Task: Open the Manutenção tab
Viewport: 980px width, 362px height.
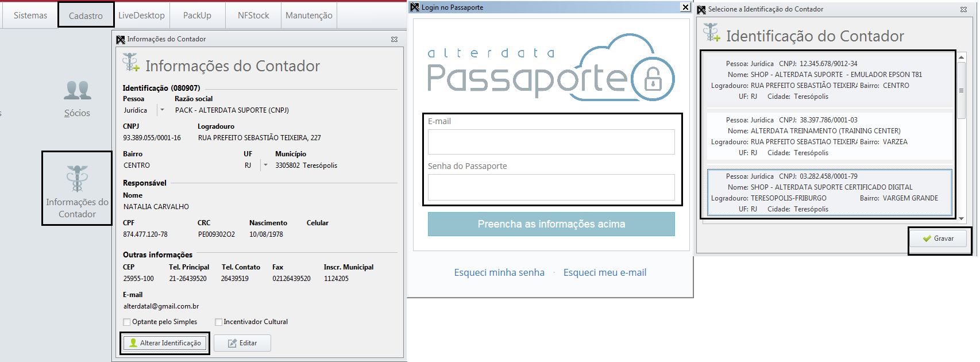Action: pos(309,16)
